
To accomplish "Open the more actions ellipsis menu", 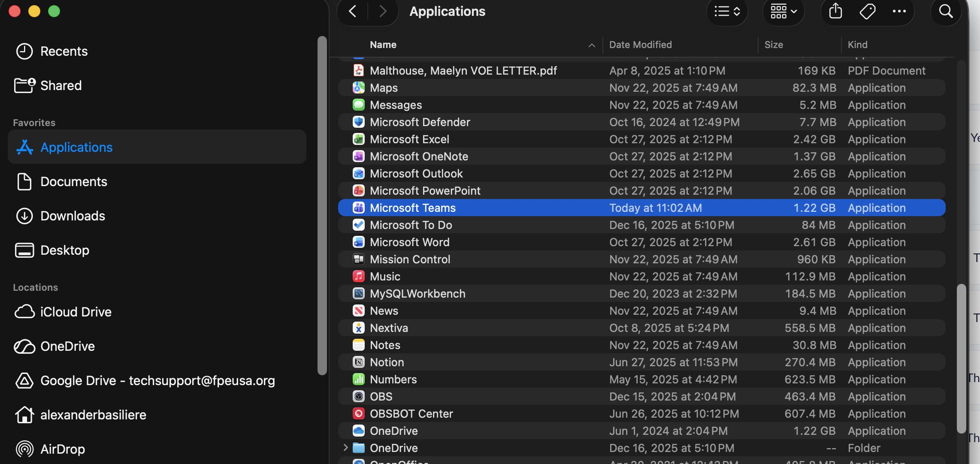I will pyautogui.click(x=899, y=11).
